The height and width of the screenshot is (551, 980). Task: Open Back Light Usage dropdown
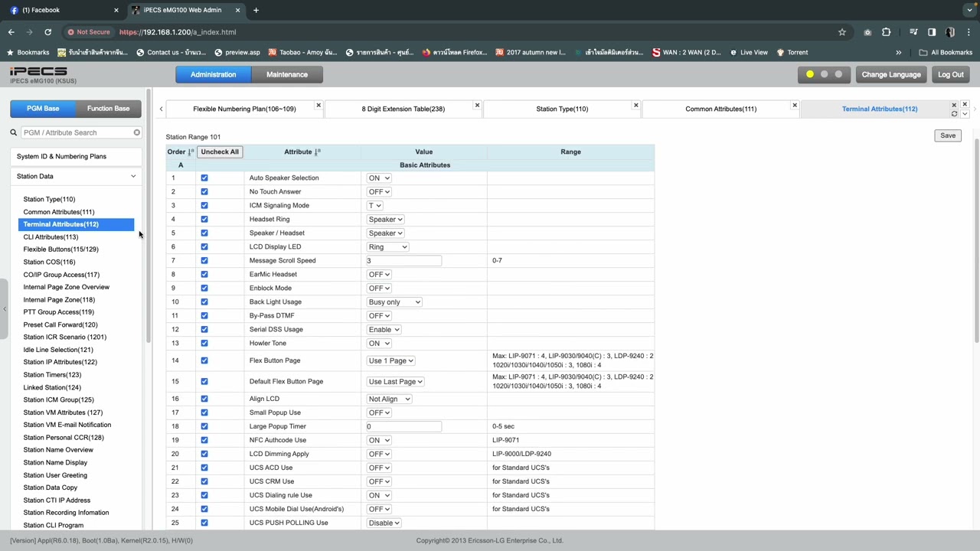[394, 302]
